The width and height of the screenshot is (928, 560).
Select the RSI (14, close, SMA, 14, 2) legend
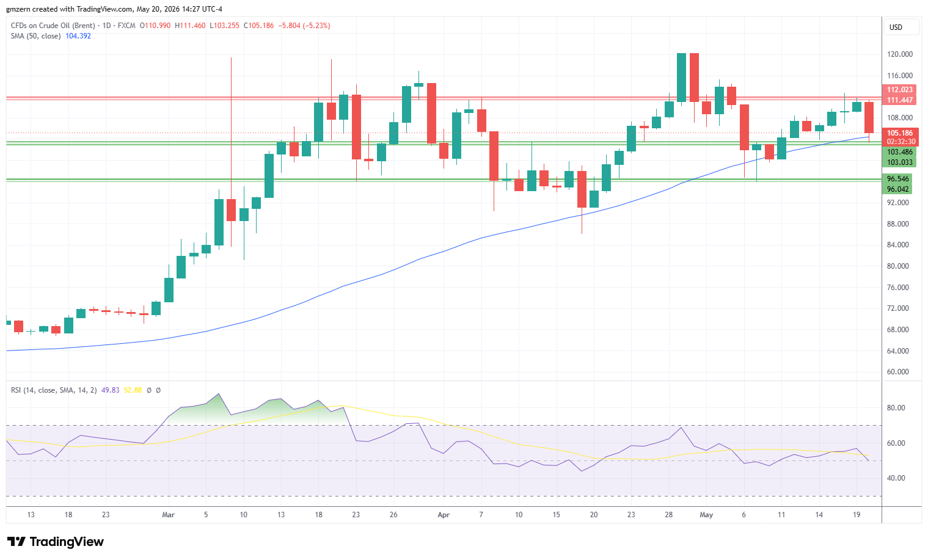[x=54, y=390]
